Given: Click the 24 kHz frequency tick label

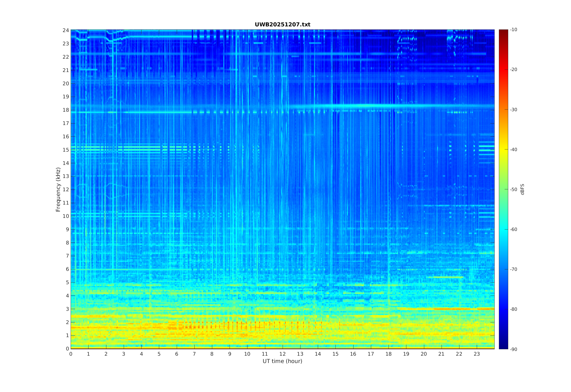Looking at the screenshot, I should point(66,30).
